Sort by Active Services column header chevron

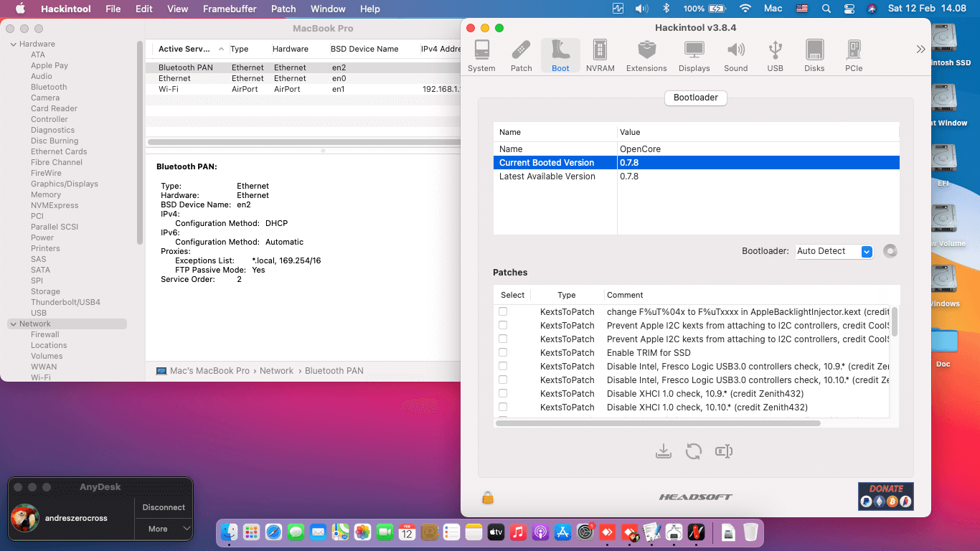223,49
